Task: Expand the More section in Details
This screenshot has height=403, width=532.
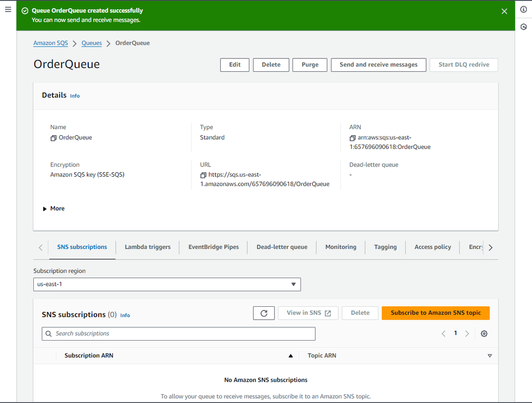Action: (x=54, y=208)
